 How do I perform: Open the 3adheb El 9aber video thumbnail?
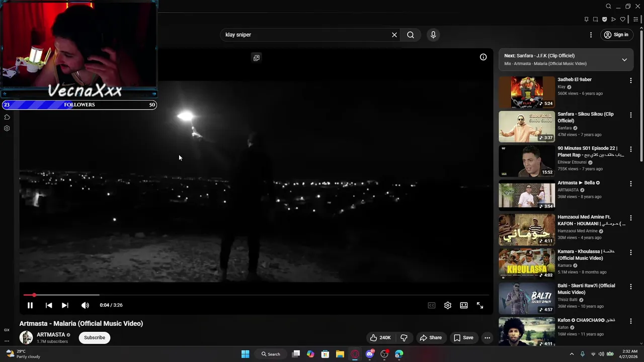point(527,92)
